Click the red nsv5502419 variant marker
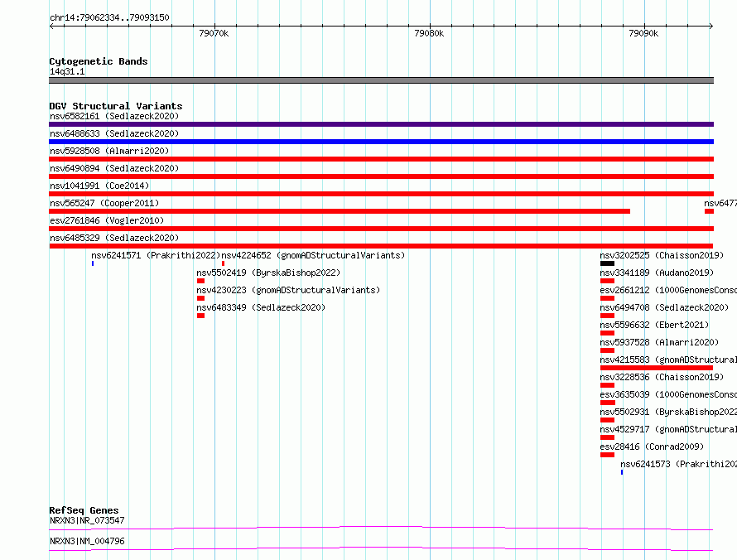 click(200, 281)
